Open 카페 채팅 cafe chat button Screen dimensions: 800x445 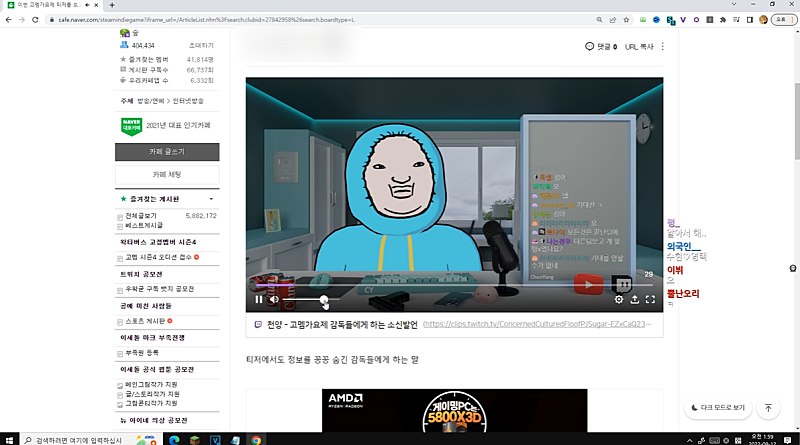[x=167, y=175]
